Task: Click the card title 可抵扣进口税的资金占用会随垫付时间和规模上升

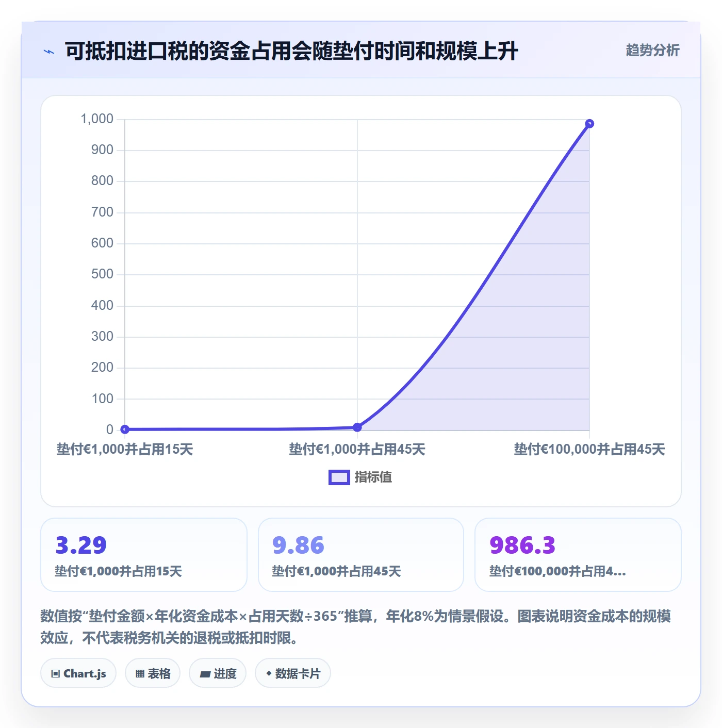Action: coord(291,51)
